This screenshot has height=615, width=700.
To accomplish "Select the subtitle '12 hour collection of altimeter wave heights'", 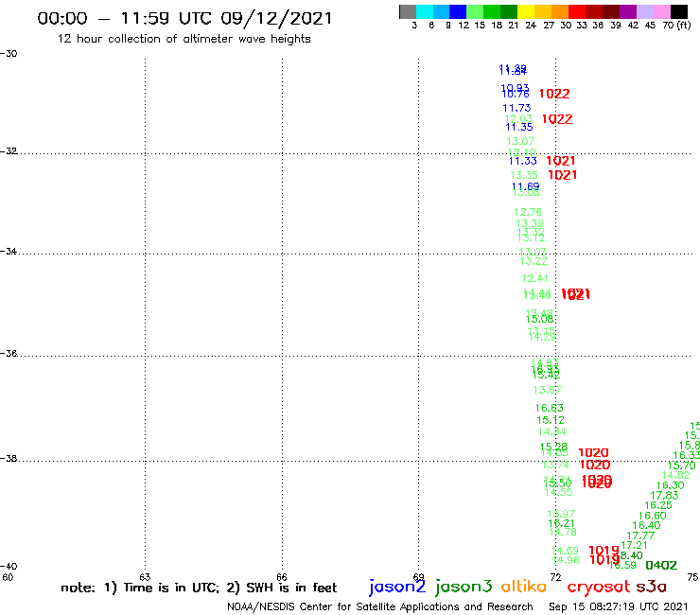I will pos(184,40).
